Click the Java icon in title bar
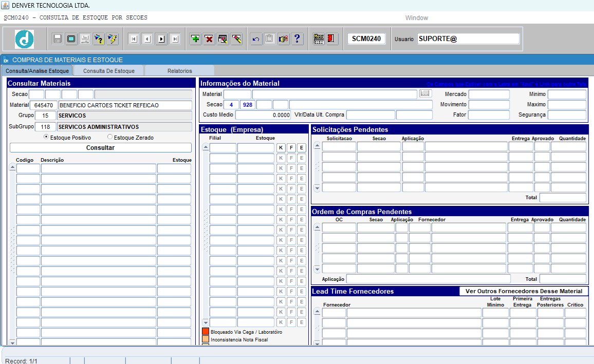This screenshot has height=364, width=594. [5, 5]
